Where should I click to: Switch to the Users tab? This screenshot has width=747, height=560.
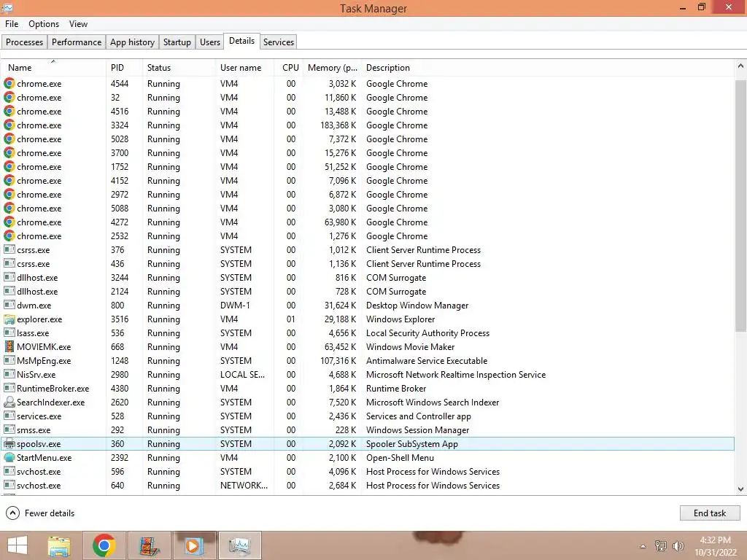pyautogui.click(x=209, y=42)
